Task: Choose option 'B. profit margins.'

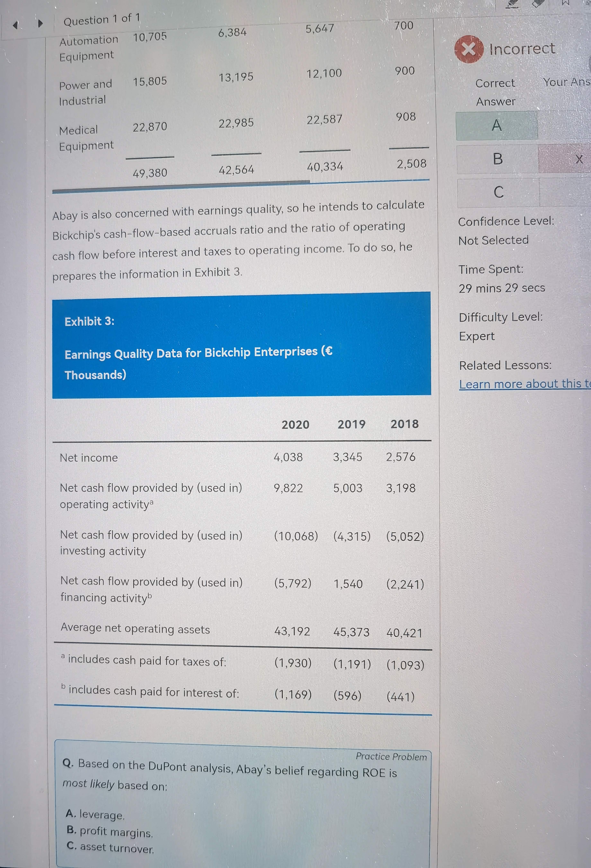Action: coord(110,831)
